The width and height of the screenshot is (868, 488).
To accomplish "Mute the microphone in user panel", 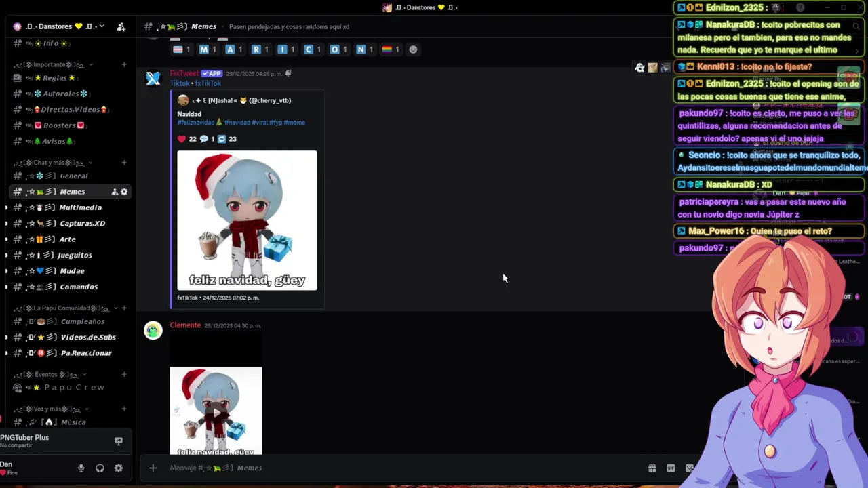I will coord(81,468).
